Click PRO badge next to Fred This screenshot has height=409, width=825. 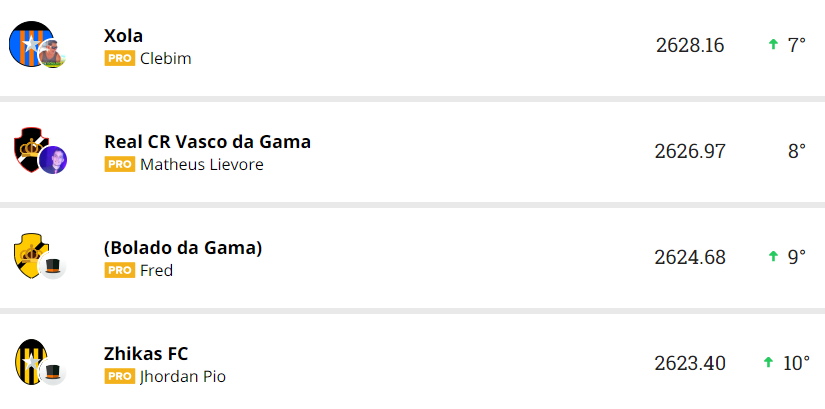point(119,270)
